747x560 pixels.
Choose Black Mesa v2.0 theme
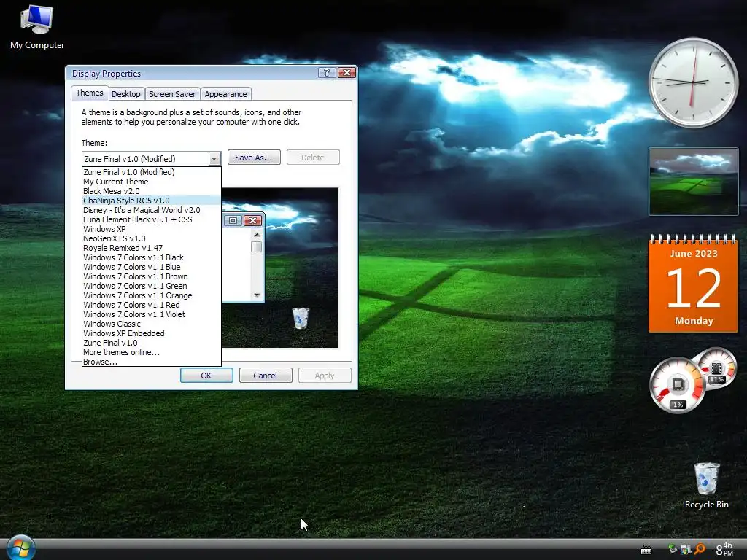click(152, 191)
